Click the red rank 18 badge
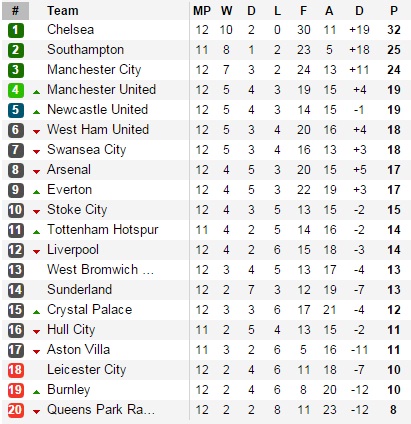This screenshot has width=411, height=424. pos(16,370)
